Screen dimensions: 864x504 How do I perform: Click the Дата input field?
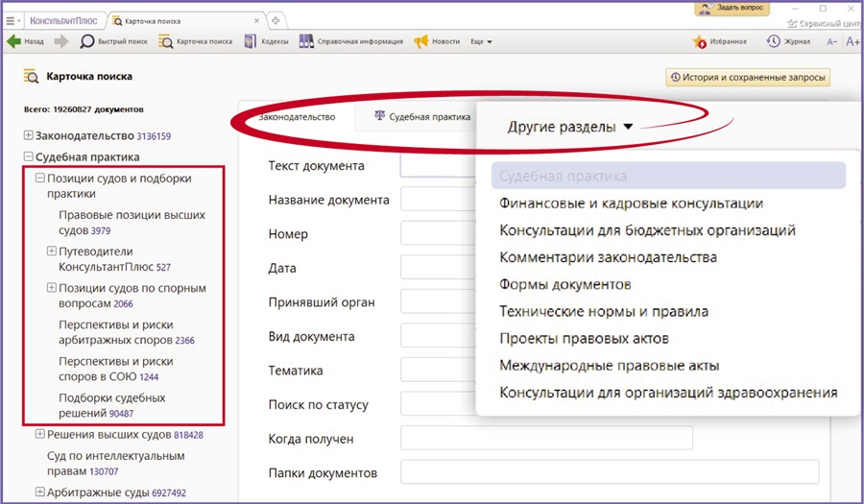[438, 268]
